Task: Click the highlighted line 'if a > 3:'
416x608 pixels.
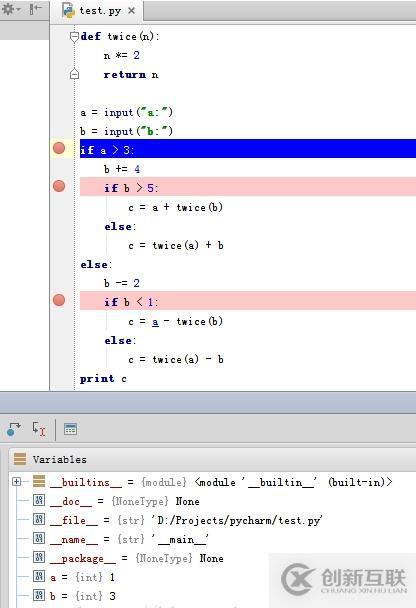Action: click(248, 149)
